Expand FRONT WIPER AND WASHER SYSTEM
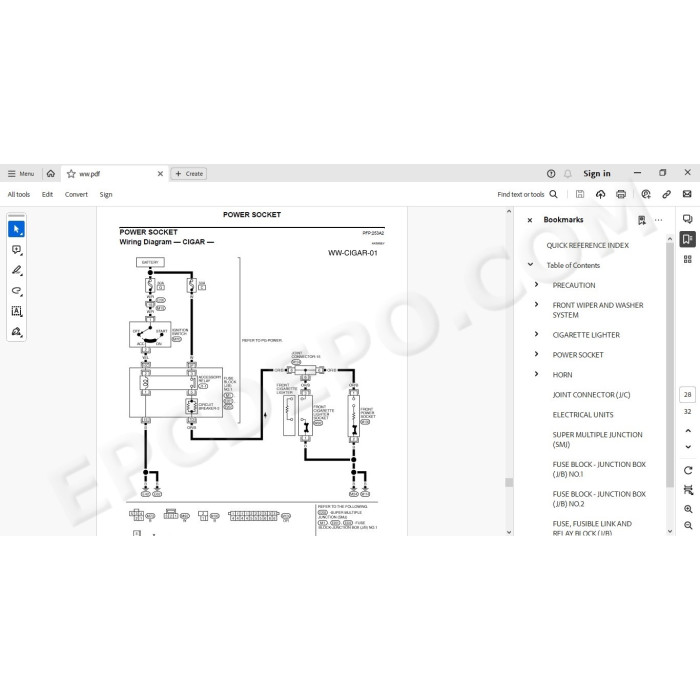Screen dimensions: 700x700 pos(537,304)
